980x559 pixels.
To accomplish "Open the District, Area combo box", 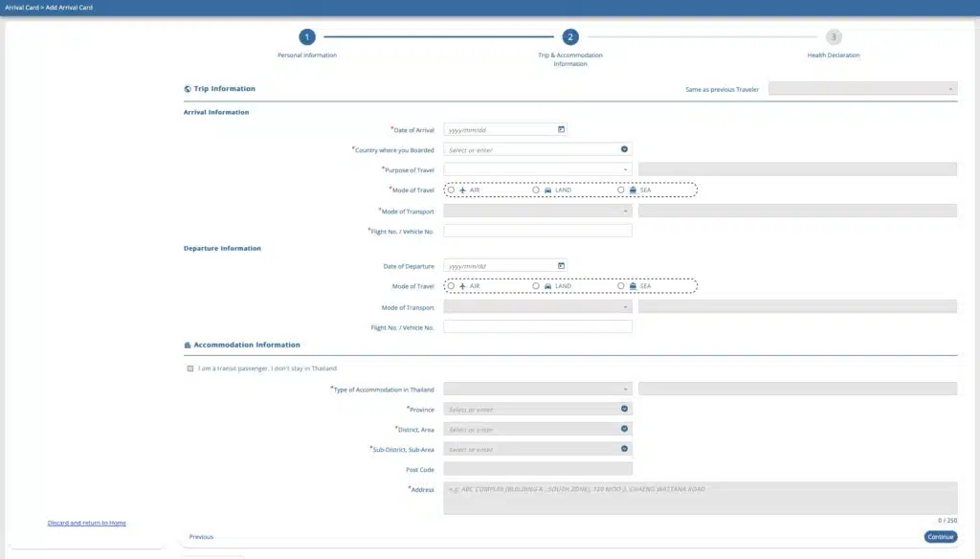I will (538, 429).
